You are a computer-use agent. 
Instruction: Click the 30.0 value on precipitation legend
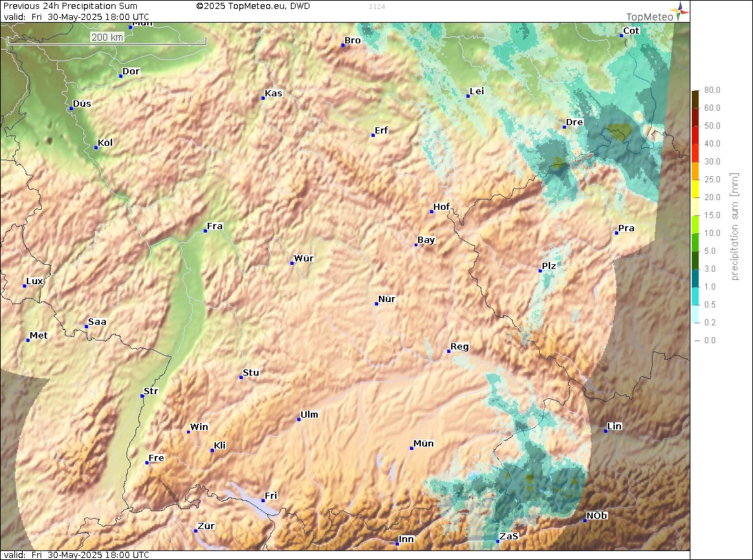click(x=712, y=162)
